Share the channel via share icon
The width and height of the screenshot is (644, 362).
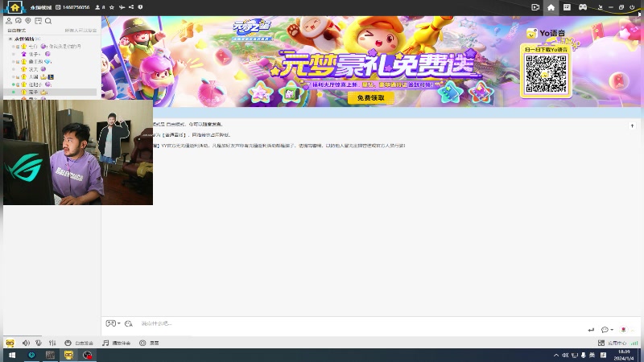pyautogui.click(x=131, y=7)
